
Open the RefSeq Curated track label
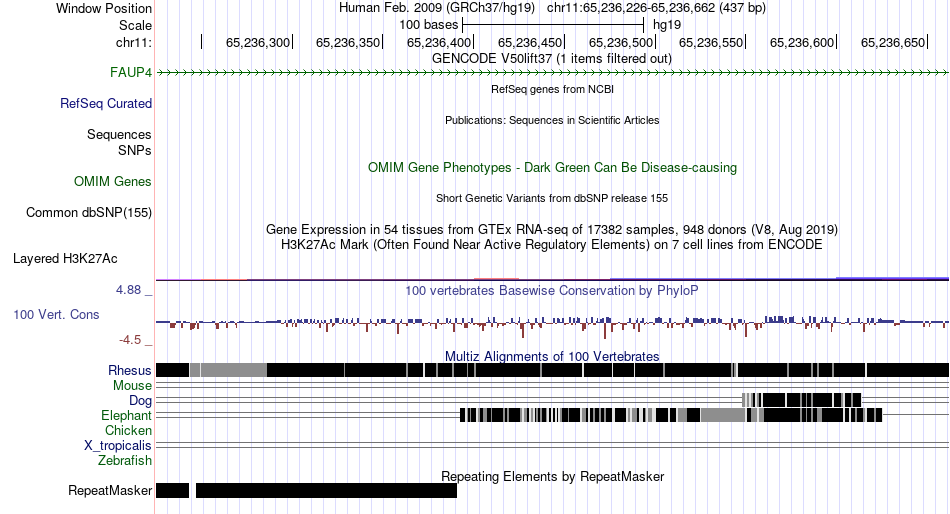(105, 104)
